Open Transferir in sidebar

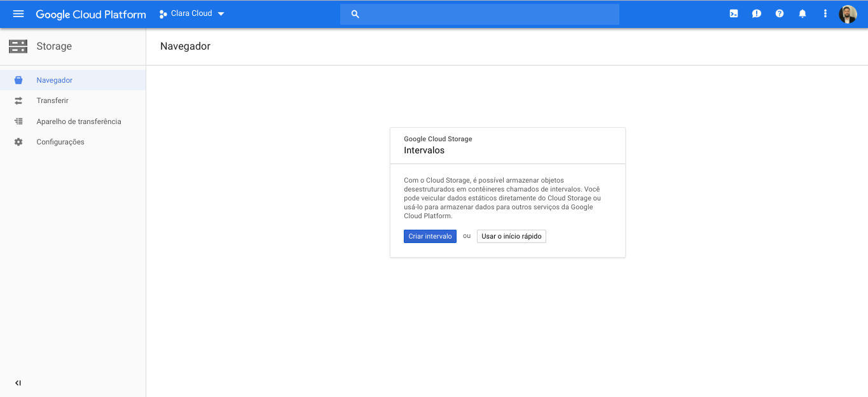(x=72, y=101)
